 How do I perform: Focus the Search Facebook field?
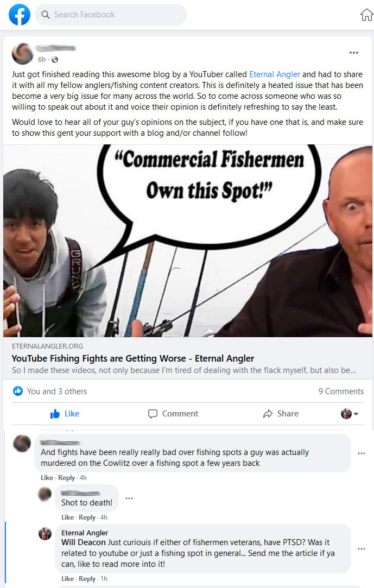point(111,15)
